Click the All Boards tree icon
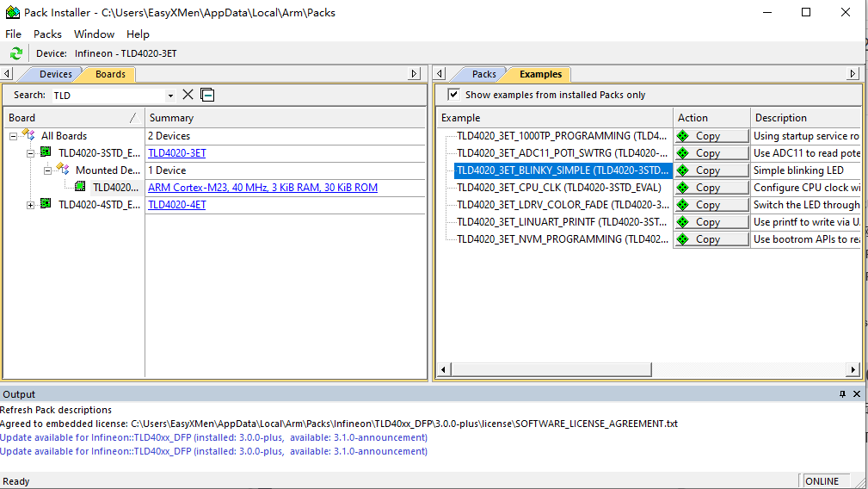Screen dimensions: 868x489 click(x=28, y=134)
